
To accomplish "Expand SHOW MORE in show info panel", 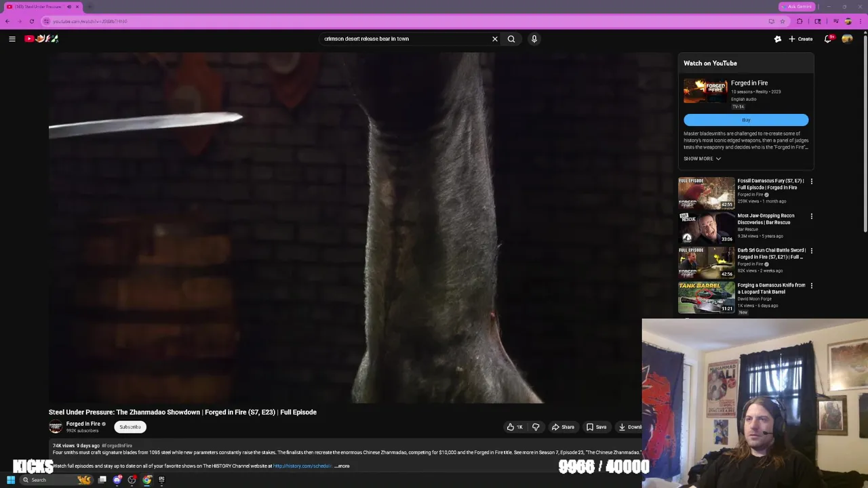I will coord(702,159).
